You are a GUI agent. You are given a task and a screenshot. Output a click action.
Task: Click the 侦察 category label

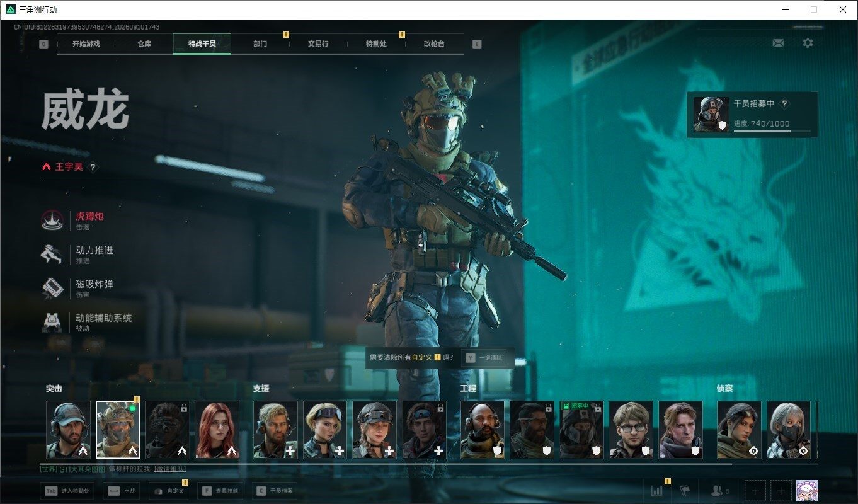[x=724, y=389]
